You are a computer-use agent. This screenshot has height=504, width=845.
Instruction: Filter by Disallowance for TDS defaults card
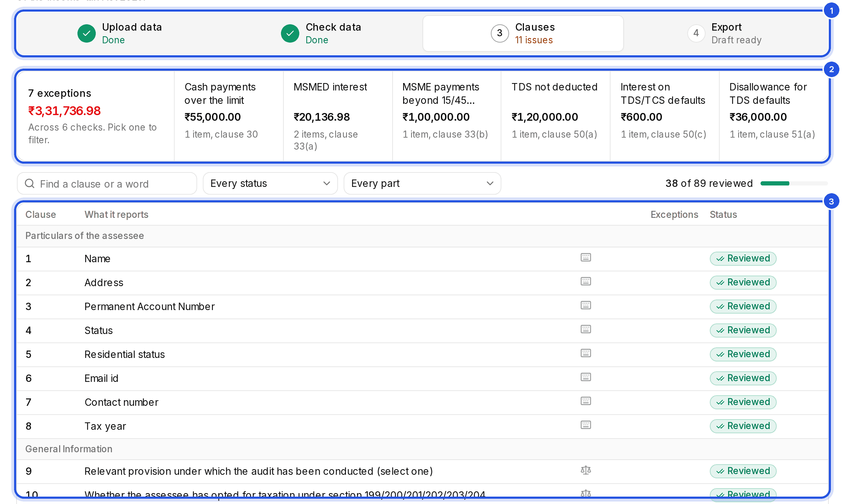(774, 116)
